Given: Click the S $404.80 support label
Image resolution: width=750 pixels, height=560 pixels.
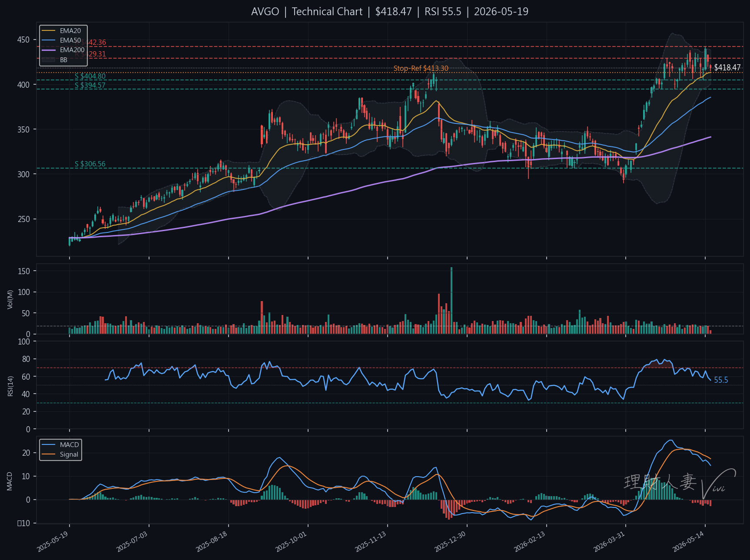Looking at the screenshot, I should point(90,76).
